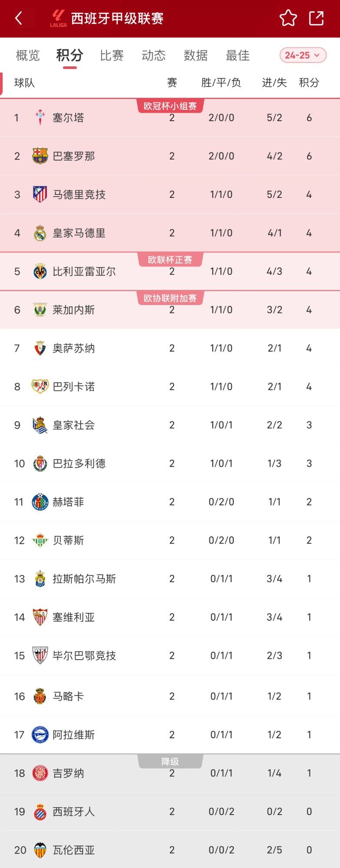Viewport: 340px width, 868px height.
Task: Switch to the 概览 tab
Action: click(28, 56)
